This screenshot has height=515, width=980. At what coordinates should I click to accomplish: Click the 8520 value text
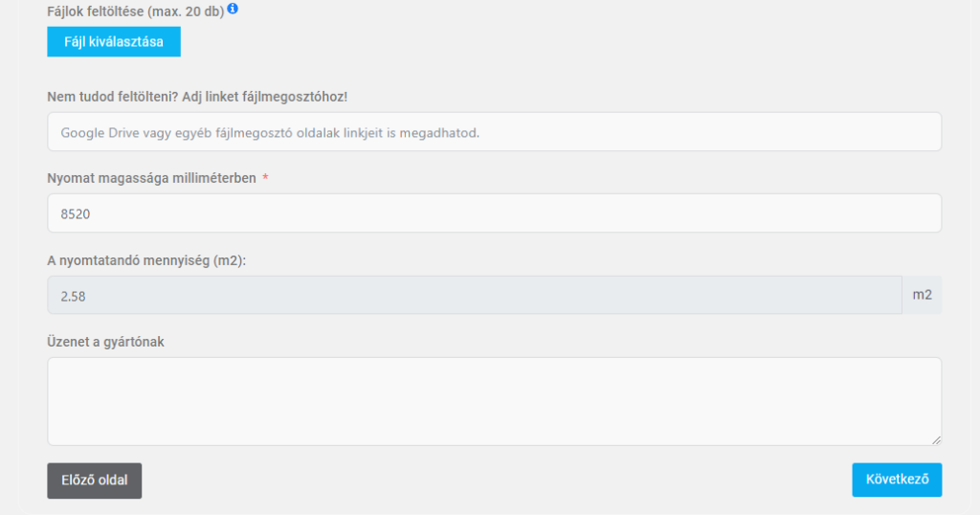click(76, 214)
